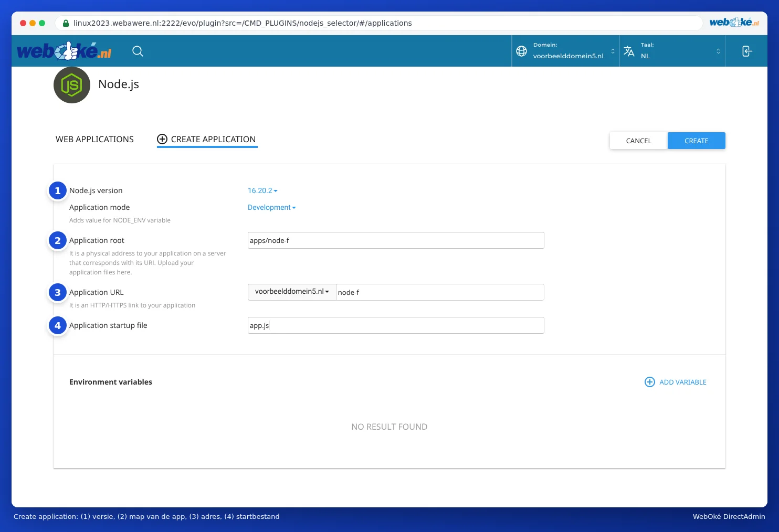Focus the Application startup file field

(x=396, y=325)
